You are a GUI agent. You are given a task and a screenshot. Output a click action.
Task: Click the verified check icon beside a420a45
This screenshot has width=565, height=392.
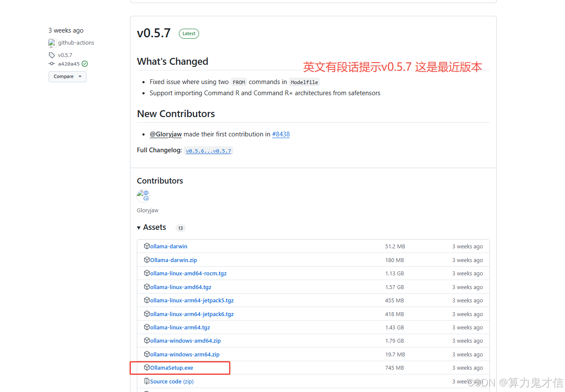[x=85, y=64]
